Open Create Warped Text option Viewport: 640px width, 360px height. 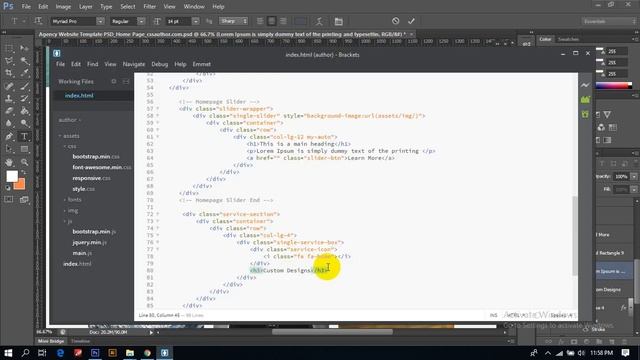319,21
